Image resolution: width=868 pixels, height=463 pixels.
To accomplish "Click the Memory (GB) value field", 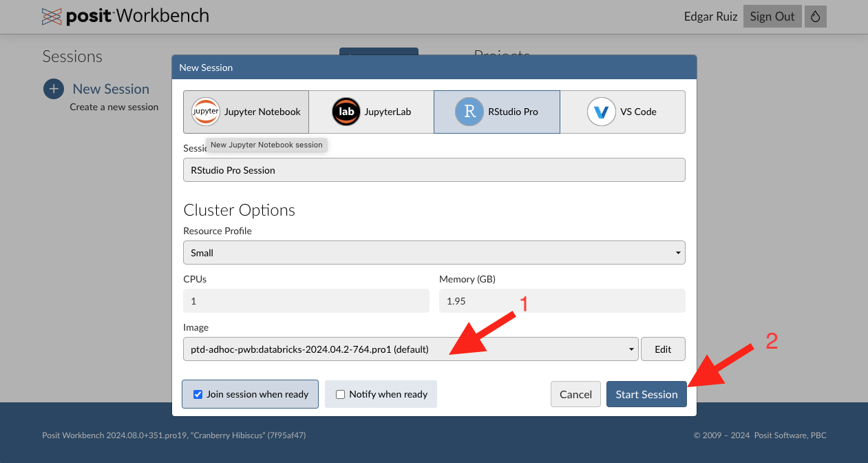I will click(x=562, y=301).
